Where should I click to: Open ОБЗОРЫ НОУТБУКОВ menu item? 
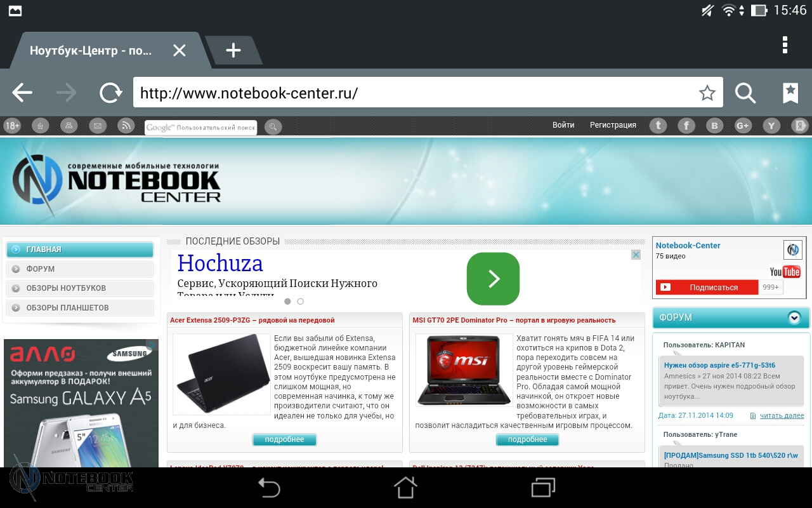80,288
